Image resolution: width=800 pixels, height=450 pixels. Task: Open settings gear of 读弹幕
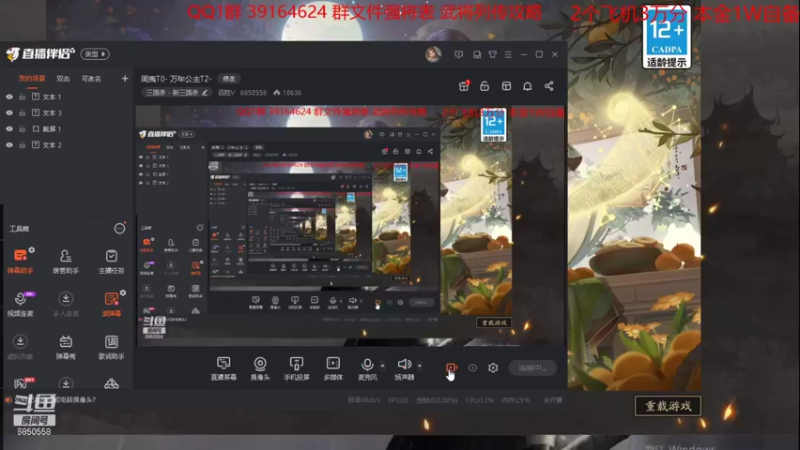pyautogui.click(x=123, y=293)
